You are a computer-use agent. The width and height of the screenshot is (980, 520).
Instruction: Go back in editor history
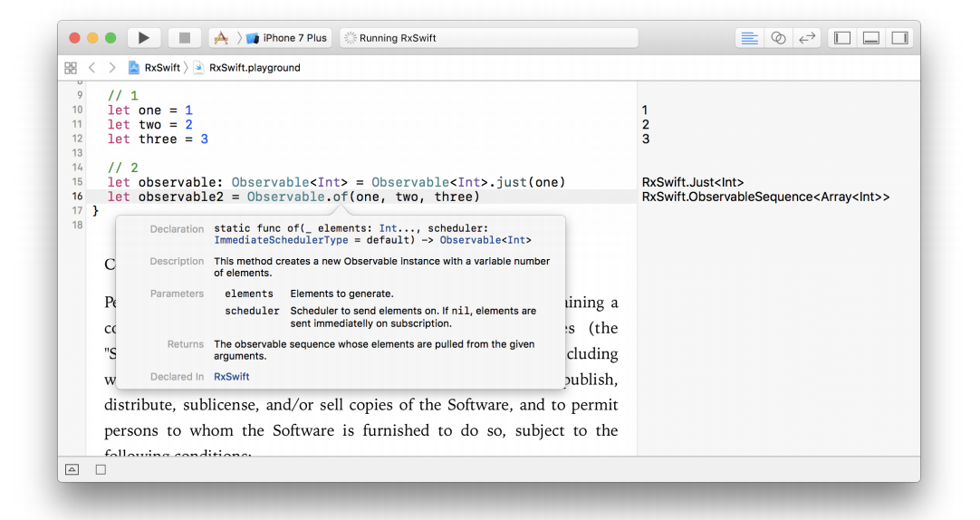(x=91, y=68)
